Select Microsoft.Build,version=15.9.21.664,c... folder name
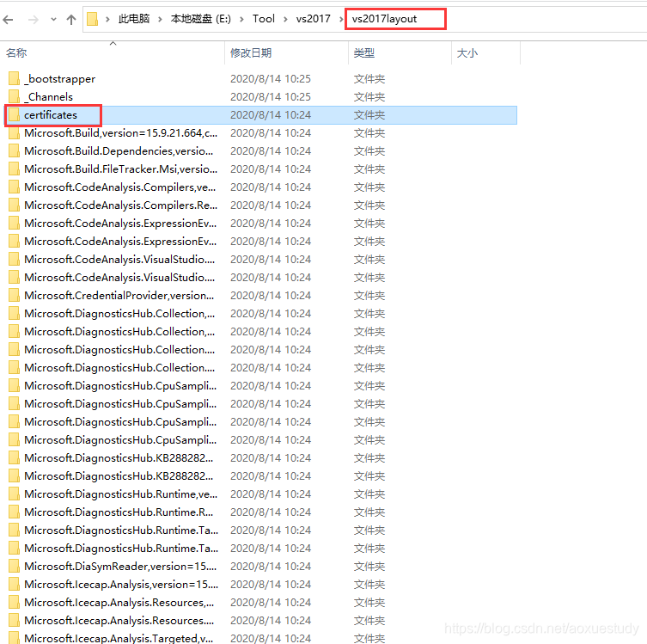Image resolution: width=647 pixels, height=644 pixels. point(120,133)
